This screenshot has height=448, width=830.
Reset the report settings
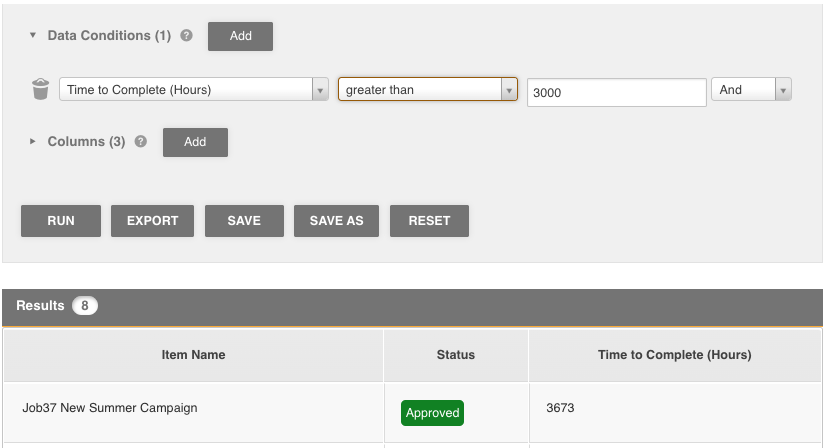[x=429, y=221]
